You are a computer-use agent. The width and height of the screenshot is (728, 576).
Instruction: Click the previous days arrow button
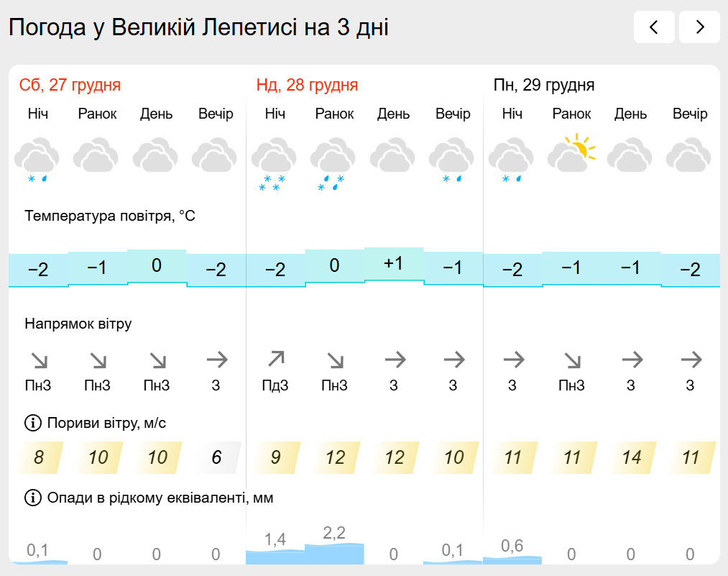click(x=654, y=27)
